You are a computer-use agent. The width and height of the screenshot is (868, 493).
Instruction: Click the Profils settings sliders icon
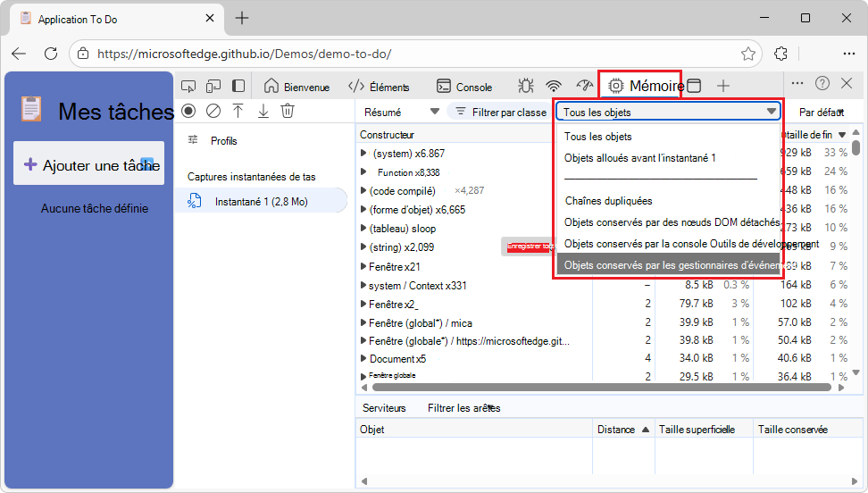(193, 139)
